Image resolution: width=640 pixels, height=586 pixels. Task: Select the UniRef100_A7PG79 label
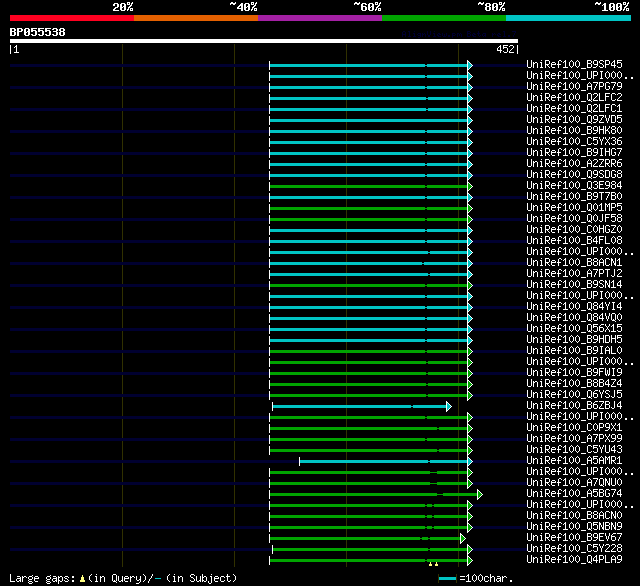point(574,87)
